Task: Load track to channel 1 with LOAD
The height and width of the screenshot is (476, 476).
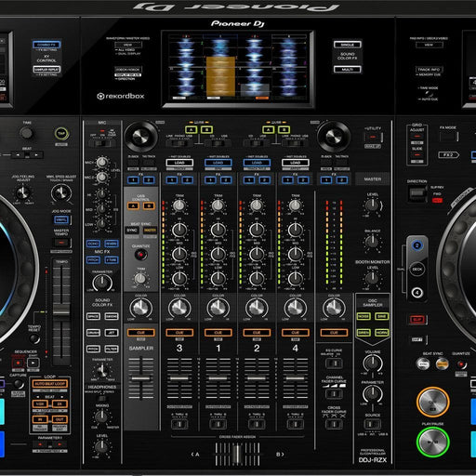Action: (218, 163)
